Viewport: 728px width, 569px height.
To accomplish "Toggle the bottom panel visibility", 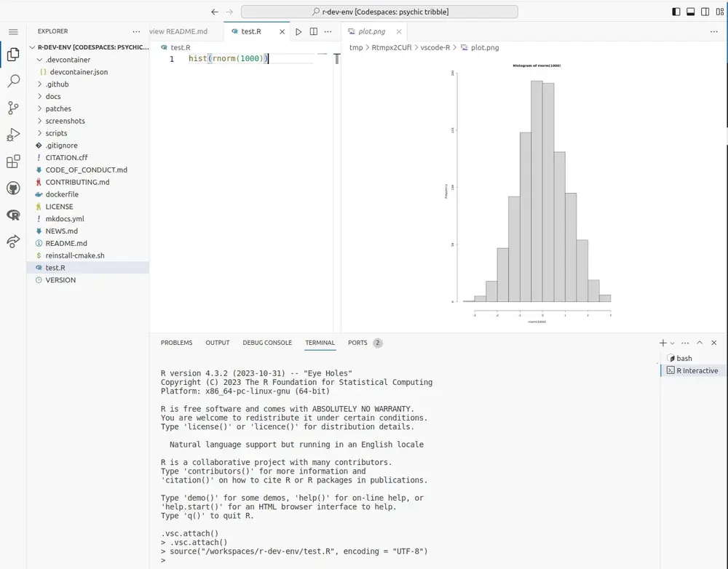I will tap(691, 12).
